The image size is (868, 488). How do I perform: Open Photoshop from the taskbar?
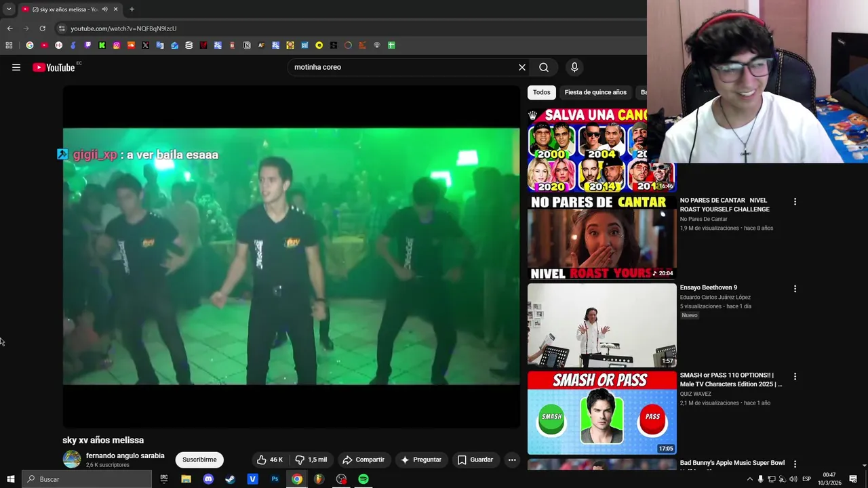point(275,479)
